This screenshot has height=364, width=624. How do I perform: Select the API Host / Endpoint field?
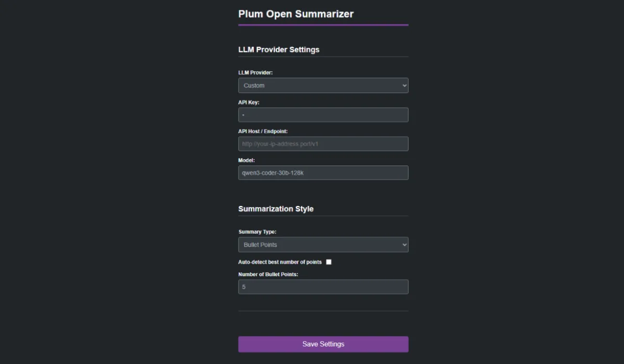323,144
